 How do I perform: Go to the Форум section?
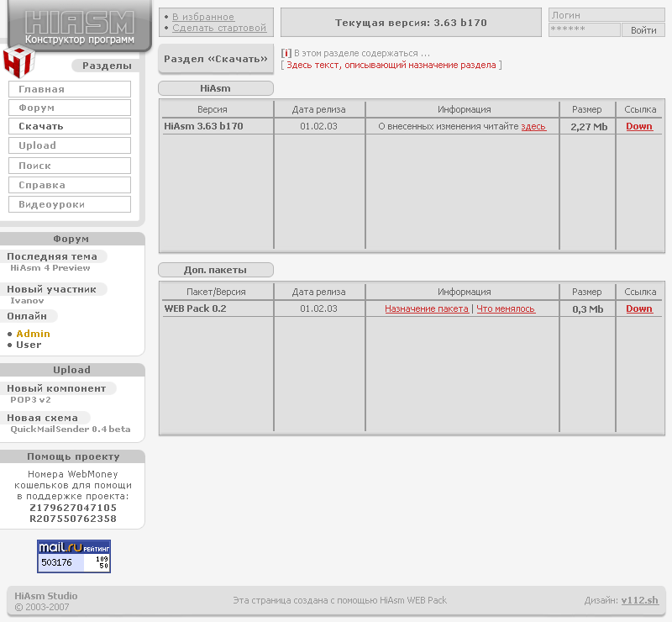point(70,108)
